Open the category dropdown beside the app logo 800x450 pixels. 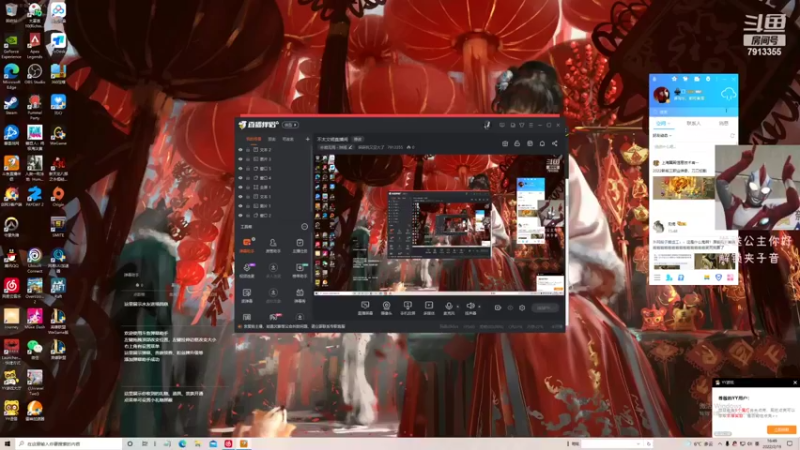[x=290, y=125]
